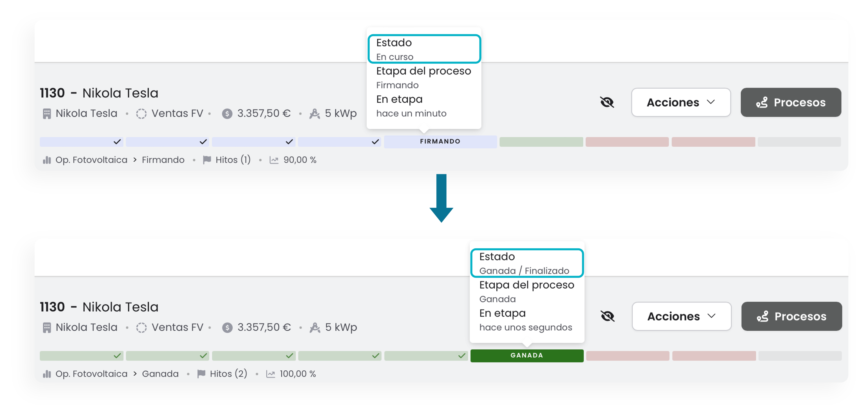This screenshot has height=417, width=868.
Task: Click trend chart icon beside 100,00 %
Action: (271, 374)
